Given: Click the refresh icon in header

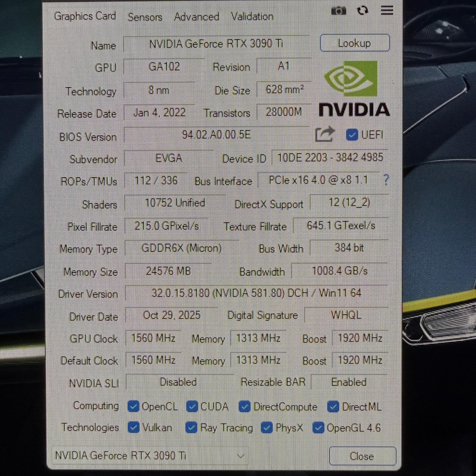Looking at the screenshot, I should pyautogui.click(x=363, y=10).
